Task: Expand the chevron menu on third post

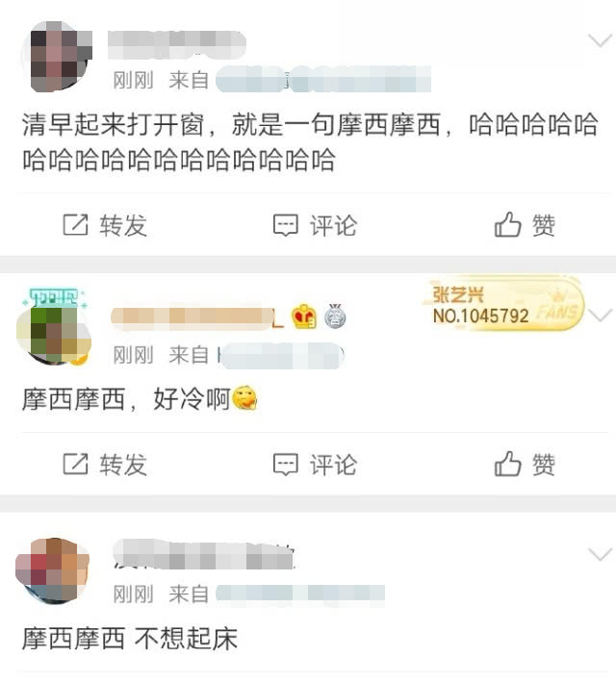Action: (x=601, y=554)
